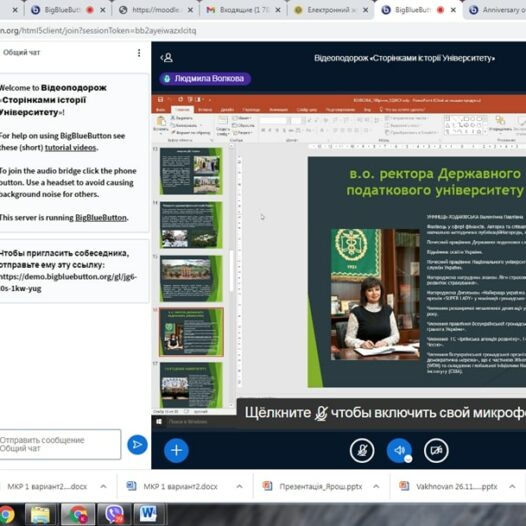526x526 pixels.
Task: Click the Файл ribbon tab in PowerPoint
Action: (161, 110)
